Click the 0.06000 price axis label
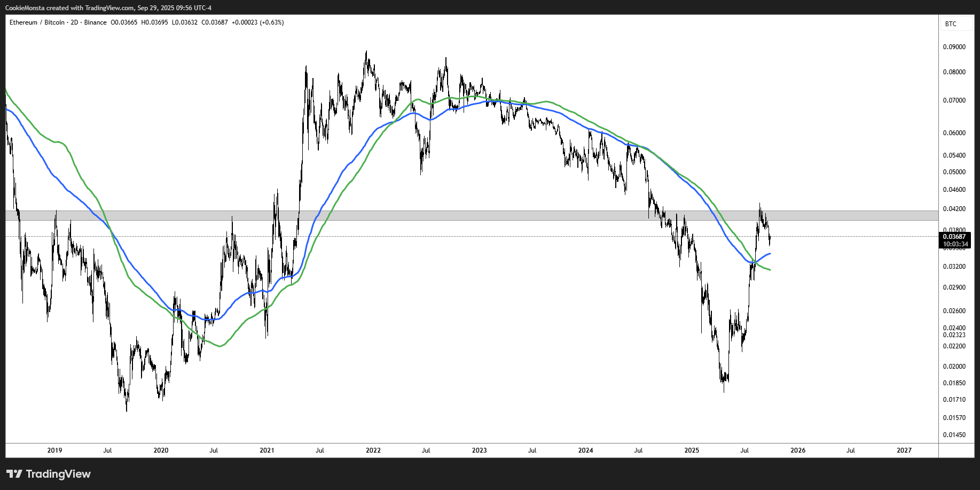 point(954,133)
